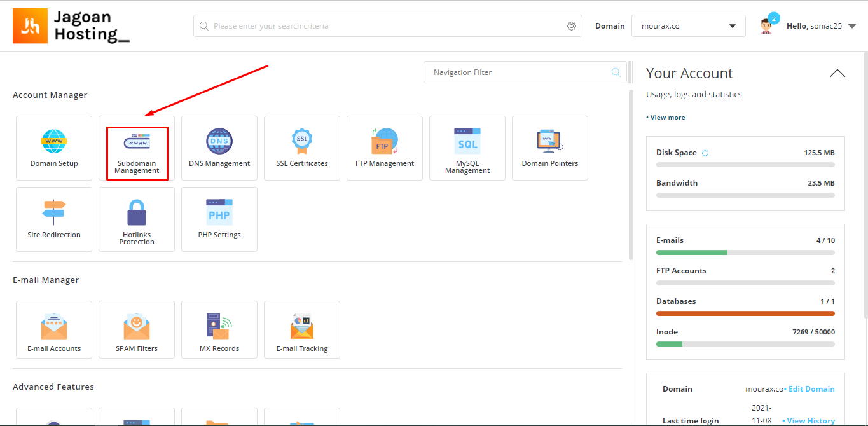Click search settings gear icon
Viewport: 868px width, 426px height.
(572, 26)
